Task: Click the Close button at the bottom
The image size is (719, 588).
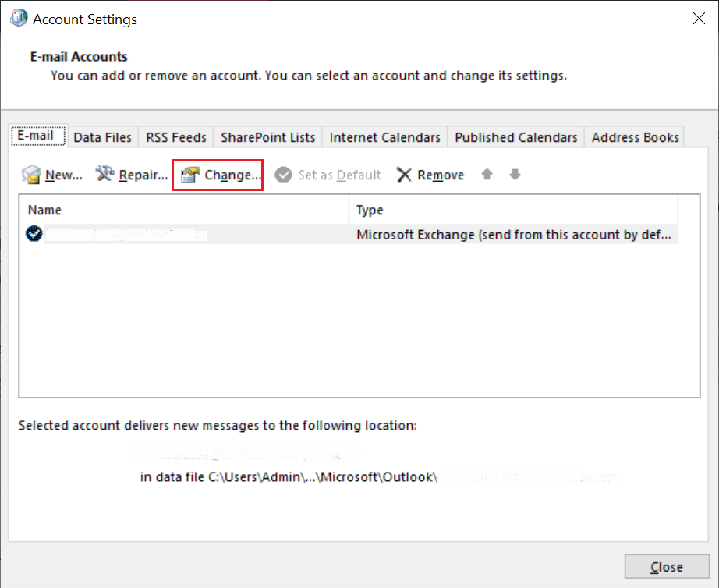Action: (667, 567)
